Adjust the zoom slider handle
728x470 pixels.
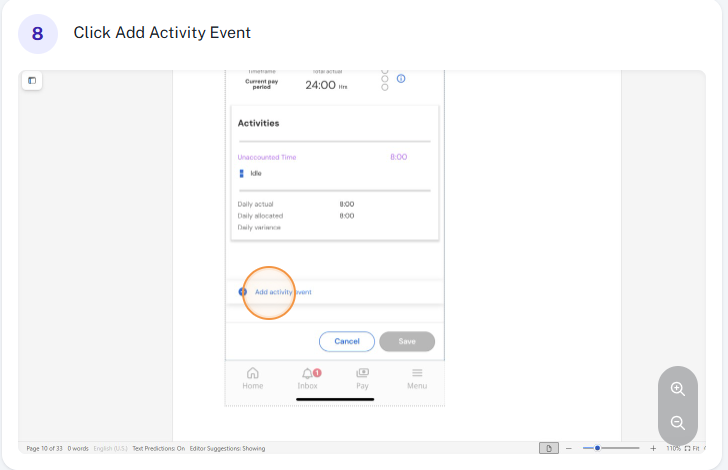tap(598, 448)
